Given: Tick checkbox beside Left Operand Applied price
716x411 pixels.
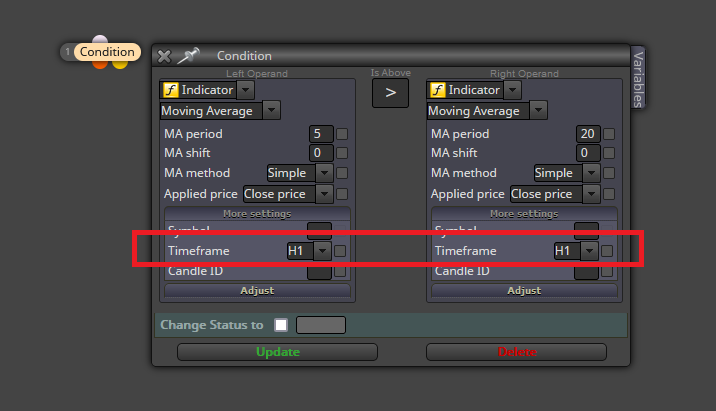Looking at the screenshot, I should click(x=342, y=194).
